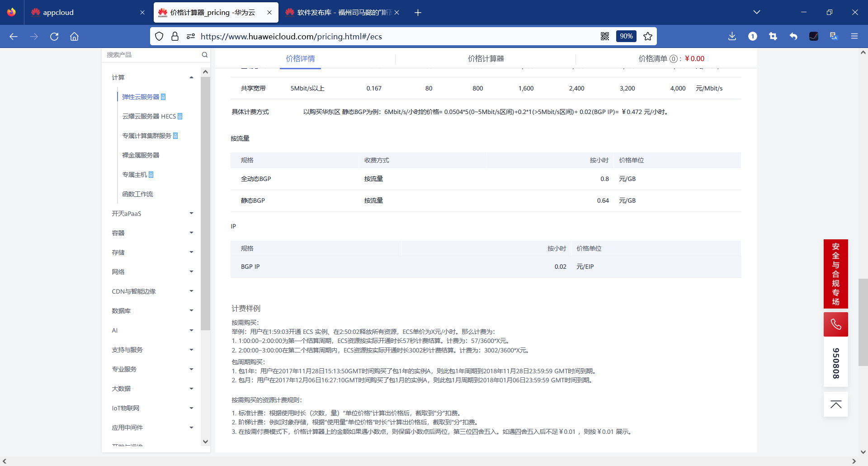Click the search magnifier in product search
The width and height of the screenshot is (868, 466).
pos(204,55)
